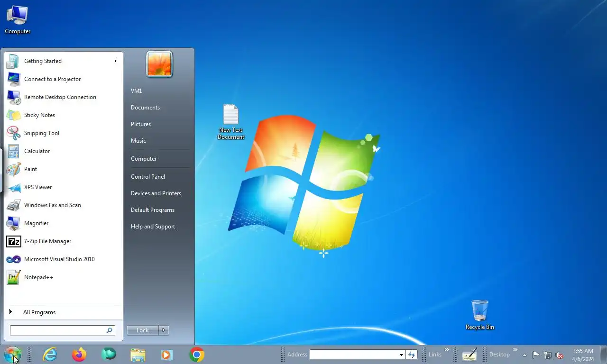The height and width of the screenshot is (364, 607).
Task: Open Default Programs
Action: click(x=153, y=210)
